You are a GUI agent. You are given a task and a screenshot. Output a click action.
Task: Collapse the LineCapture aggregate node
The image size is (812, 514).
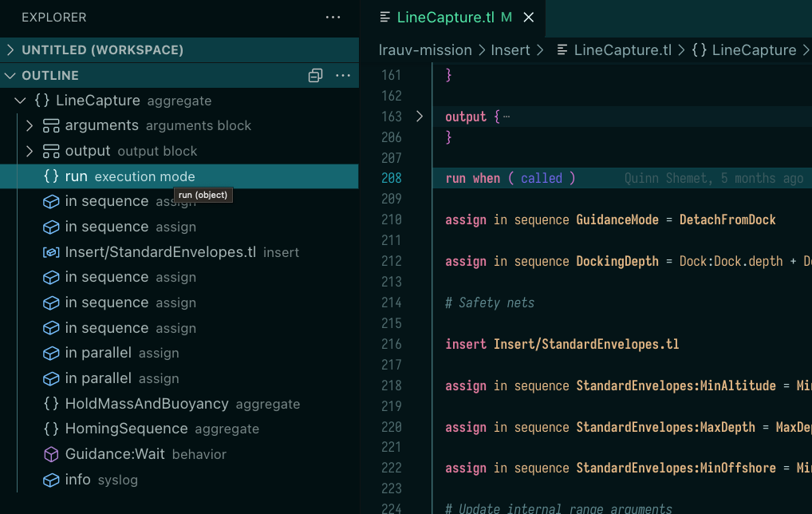(x=20, y=101)
